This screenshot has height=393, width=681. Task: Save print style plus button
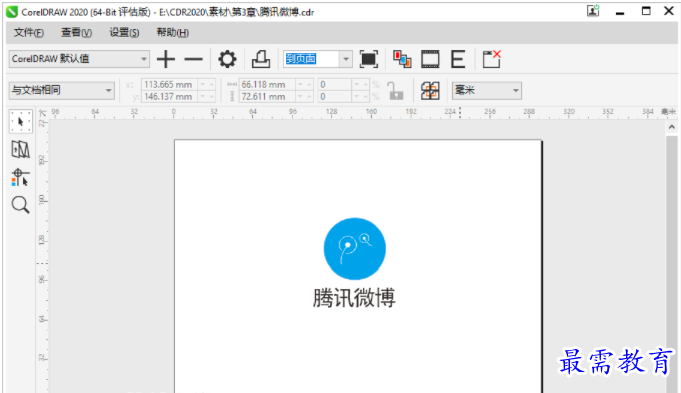166,59
